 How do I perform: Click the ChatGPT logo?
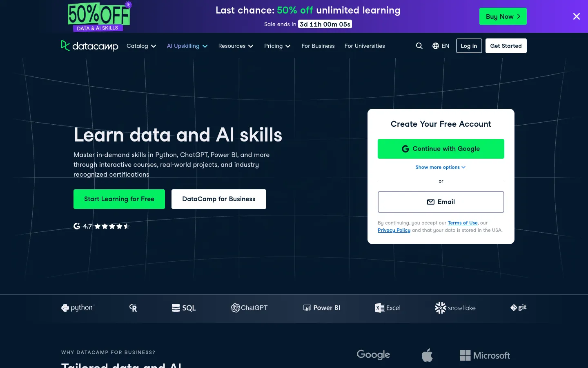click(x=249, y=308)
